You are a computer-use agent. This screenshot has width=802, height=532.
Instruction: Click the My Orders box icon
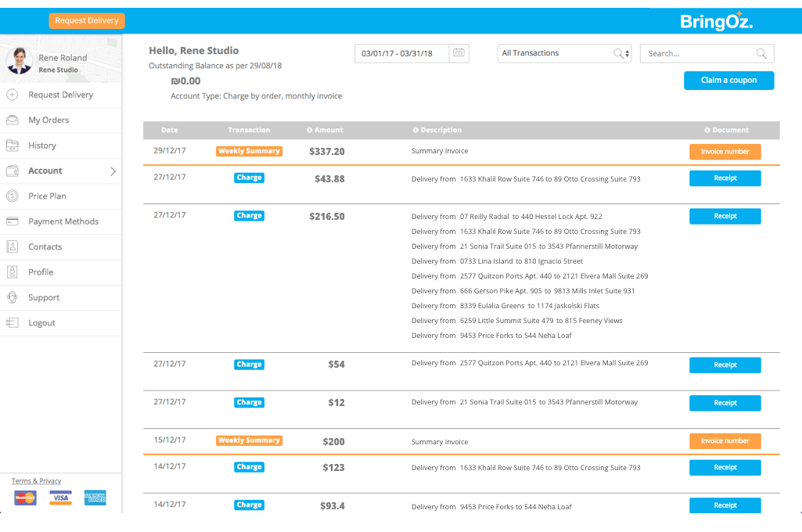tap(13, 120)
